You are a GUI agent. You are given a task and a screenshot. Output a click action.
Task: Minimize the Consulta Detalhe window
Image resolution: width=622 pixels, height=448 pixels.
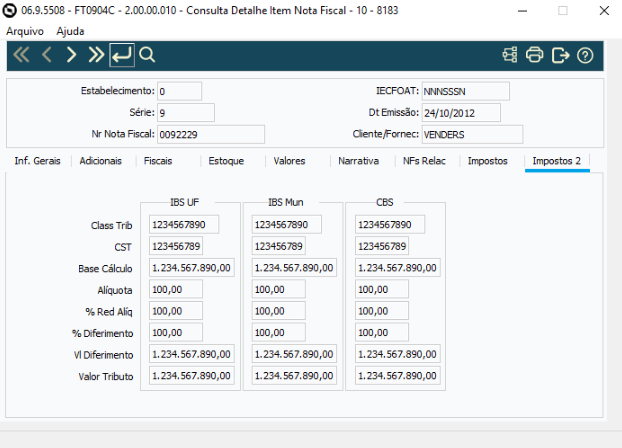(522, 11)
